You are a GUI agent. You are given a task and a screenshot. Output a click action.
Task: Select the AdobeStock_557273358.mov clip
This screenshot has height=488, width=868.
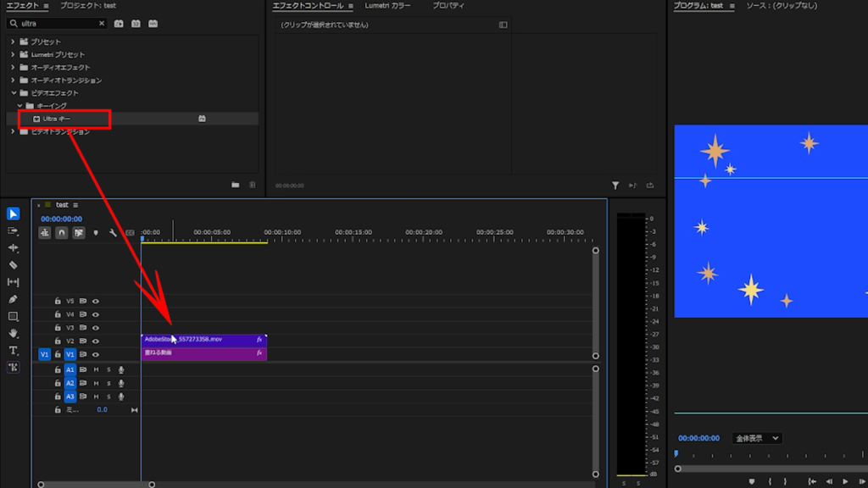(x=204, y=340)
